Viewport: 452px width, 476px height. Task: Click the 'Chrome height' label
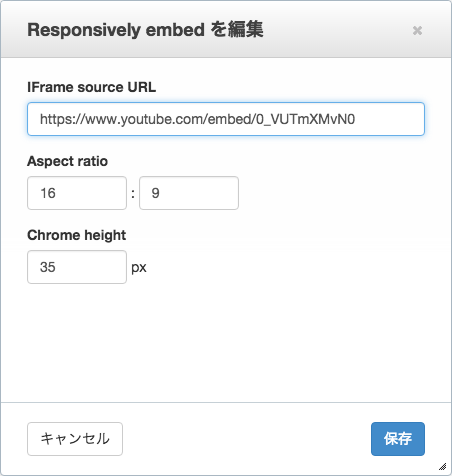click(77, 235)
